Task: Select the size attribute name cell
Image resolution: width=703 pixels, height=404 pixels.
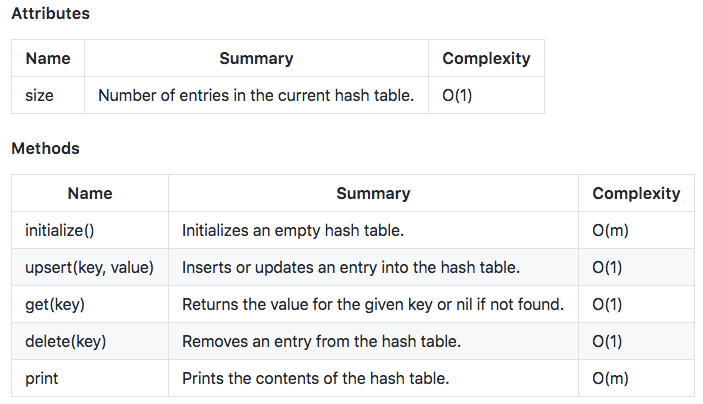Action: 48,95
